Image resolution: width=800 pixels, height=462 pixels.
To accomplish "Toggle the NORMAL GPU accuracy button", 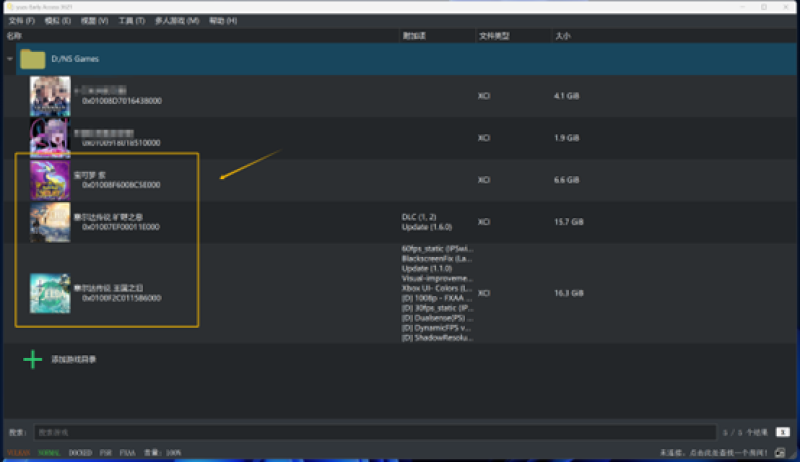I will (x=49, y=453).
